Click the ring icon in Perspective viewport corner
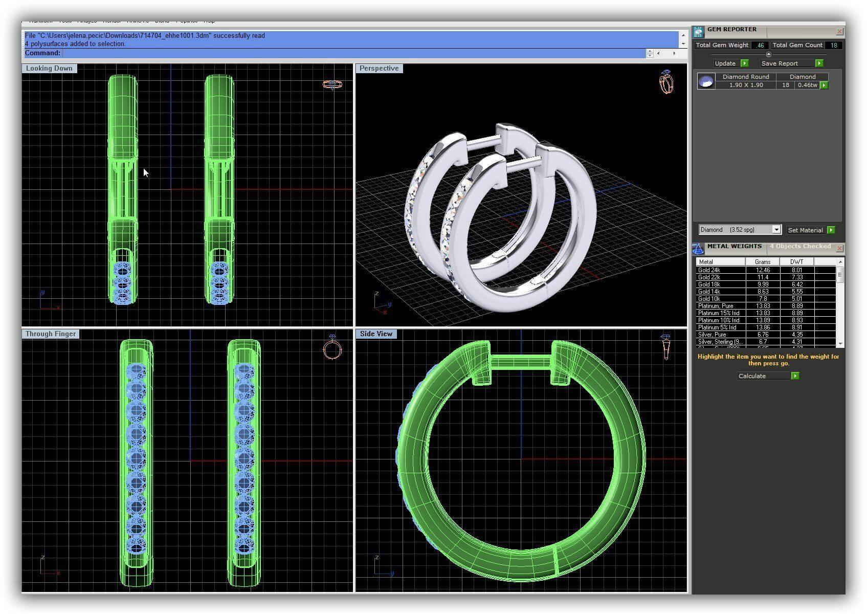The height and width of the screenshot is (616, 867). [666, 82]
